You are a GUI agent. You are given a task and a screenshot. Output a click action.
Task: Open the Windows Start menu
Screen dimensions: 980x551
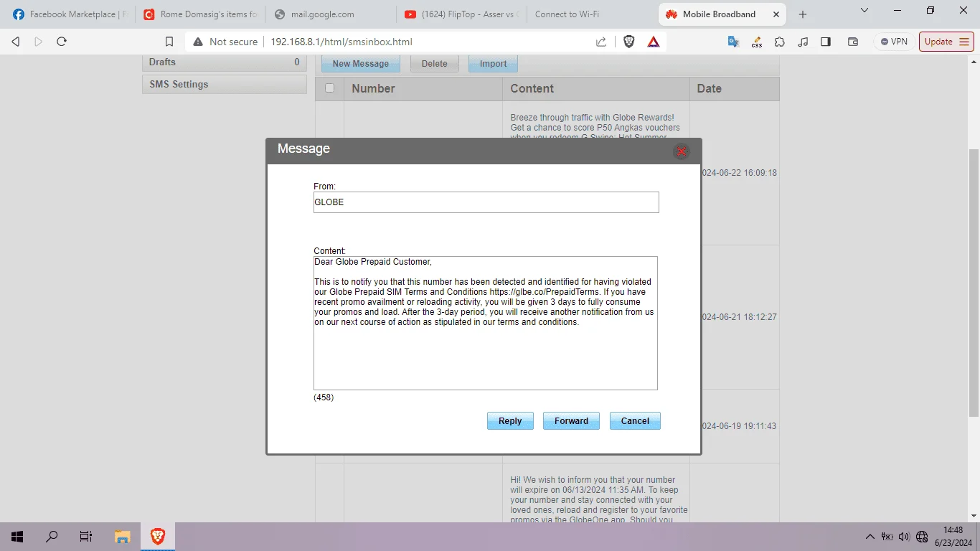click(17, 537)
